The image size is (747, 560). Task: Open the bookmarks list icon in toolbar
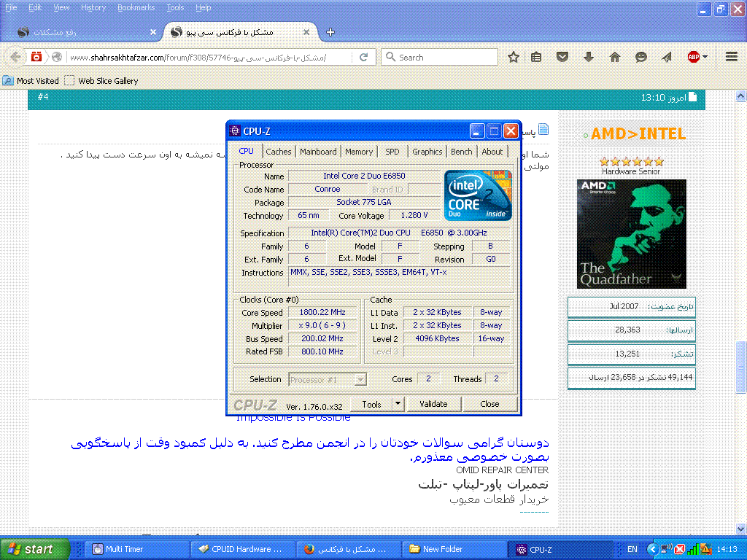[x=537, y=57]
